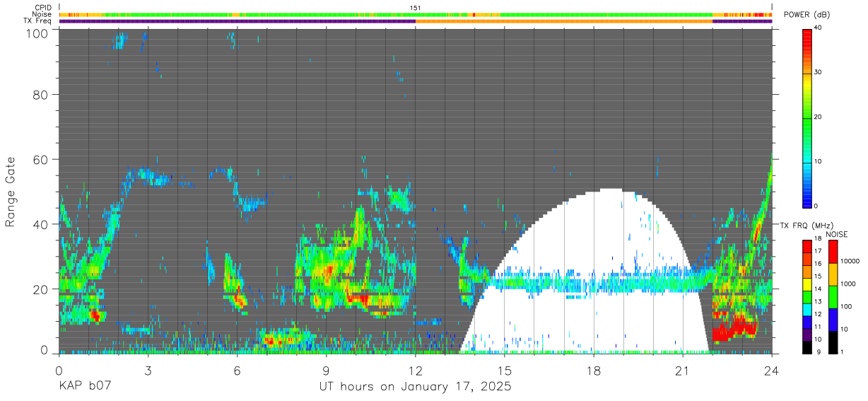The height and width of the screenshot is (401, 868).
Task: Click the 17 label on TX FRQ legend
Action: [818, 252]
